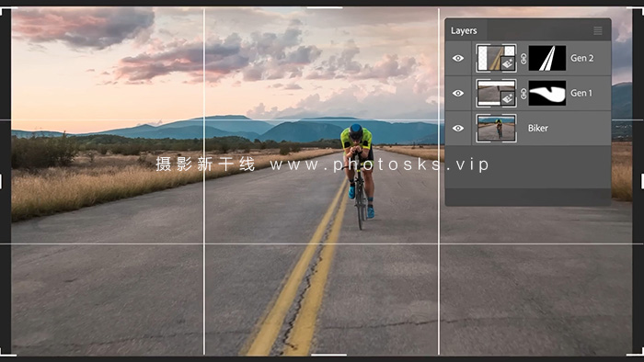Screen dimensions: 644x362
Task: Open the Layers panel hamburger menu
Action: [x=598, y=30]
